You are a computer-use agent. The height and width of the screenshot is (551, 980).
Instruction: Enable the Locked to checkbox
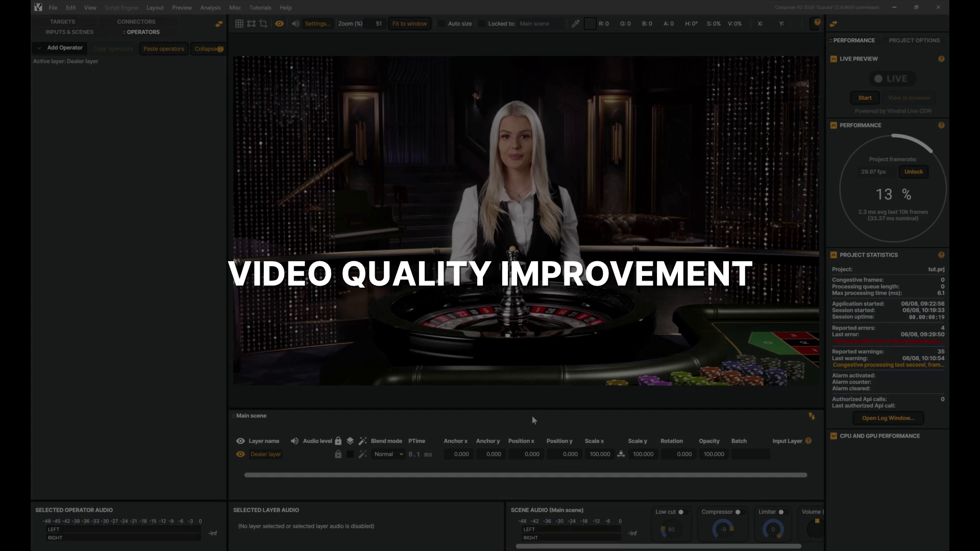(x=481, y=23)
